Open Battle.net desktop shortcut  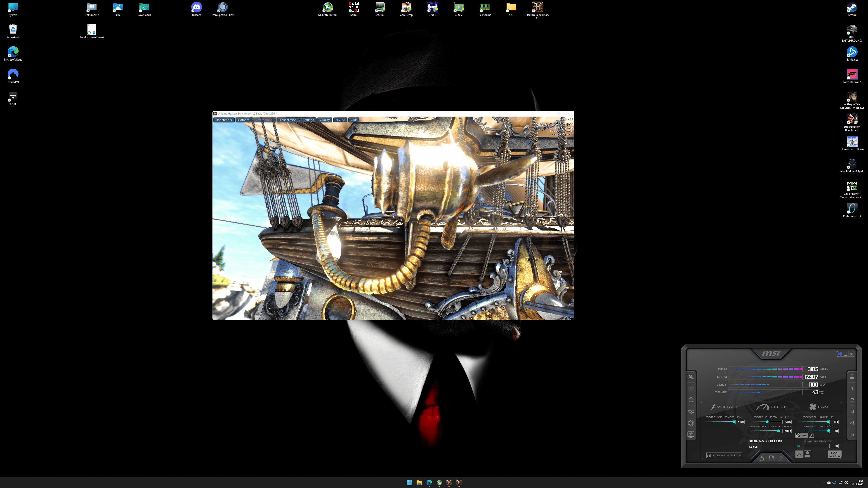tap(852, 54)
